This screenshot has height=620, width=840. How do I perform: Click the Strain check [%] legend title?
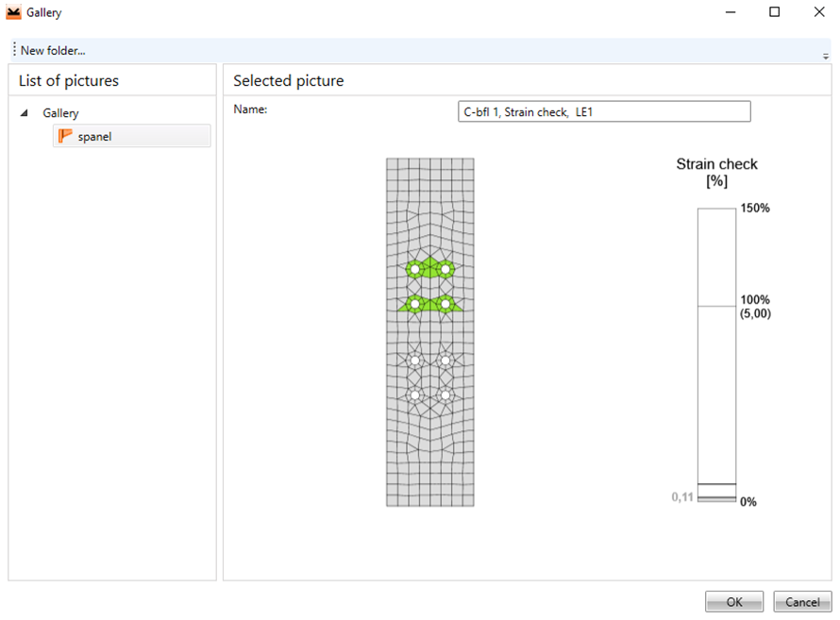point(716,172)
